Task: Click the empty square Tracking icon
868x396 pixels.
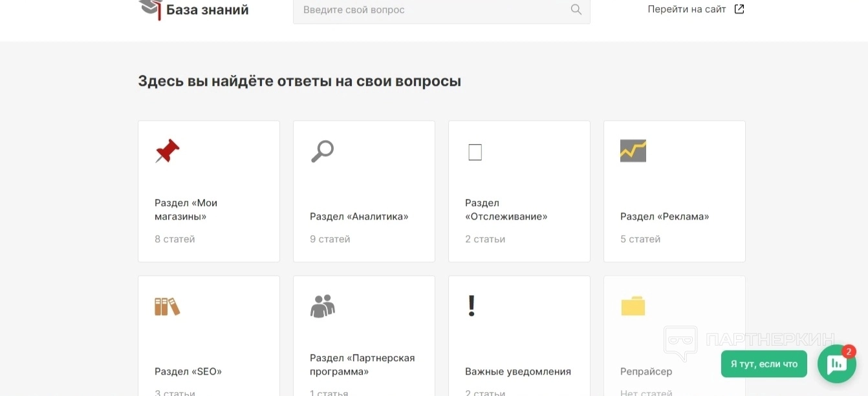Action: (x=475, y=152)
